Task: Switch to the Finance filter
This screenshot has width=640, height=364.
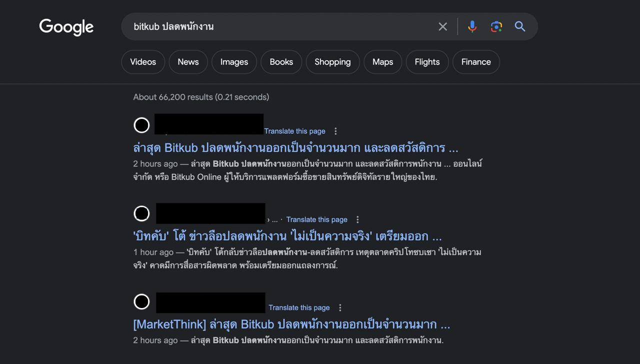Action: click(476, 62)
